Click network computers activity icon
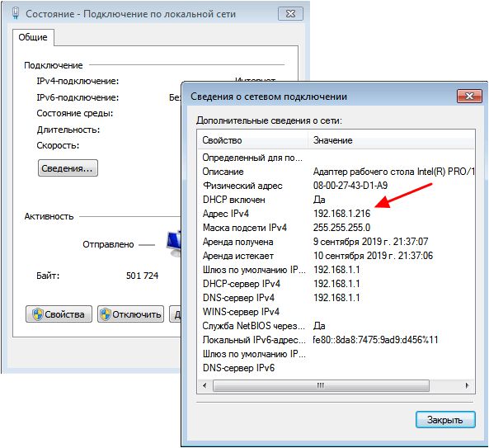This screenshot has height=448, width=489. point(174,244)
